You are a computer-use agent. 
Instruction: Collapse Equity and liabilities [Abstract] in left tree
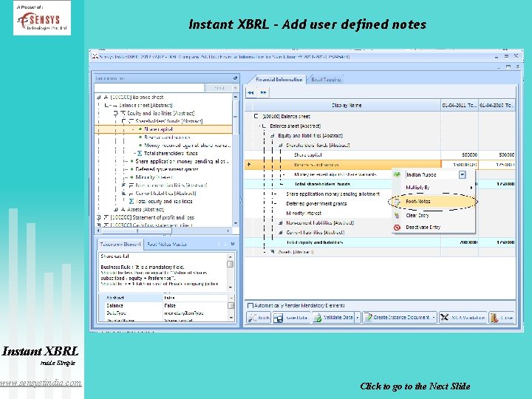116,113
